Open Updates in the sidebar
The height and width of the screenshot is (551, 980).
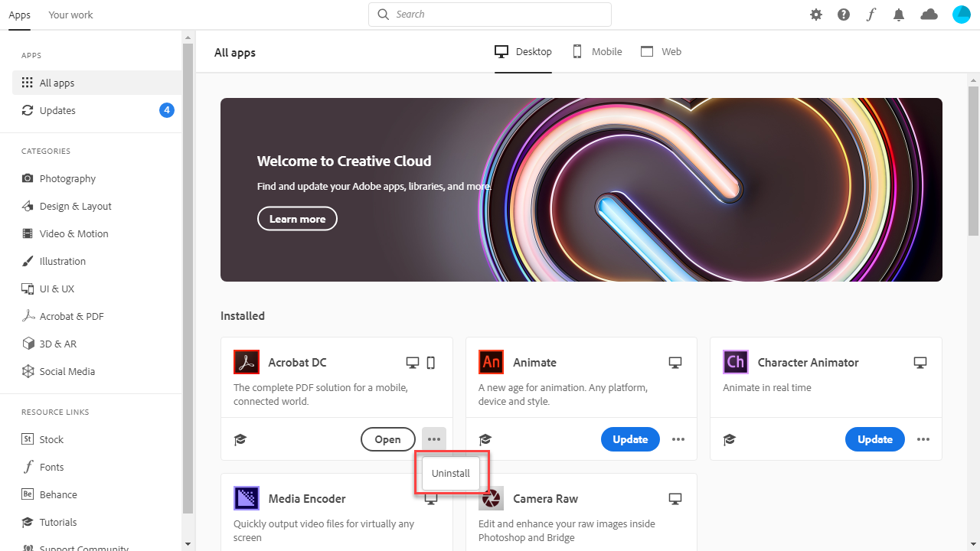57,110
